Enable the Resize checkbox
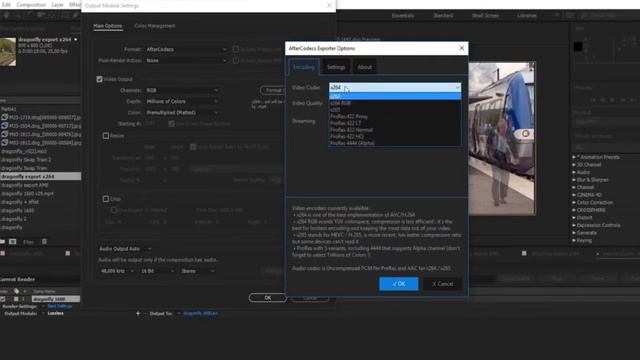This screenshot has width=640, height=360. pos(106,136)
